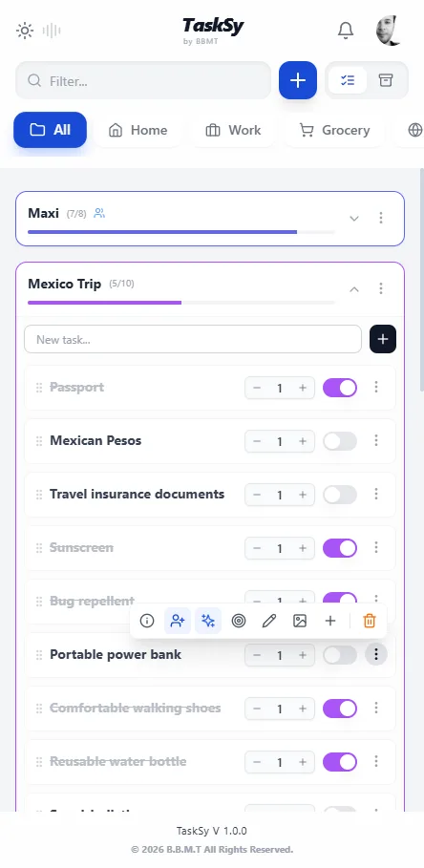Click the New task input field
Screen dimensions: 424x868
point(193,339)
